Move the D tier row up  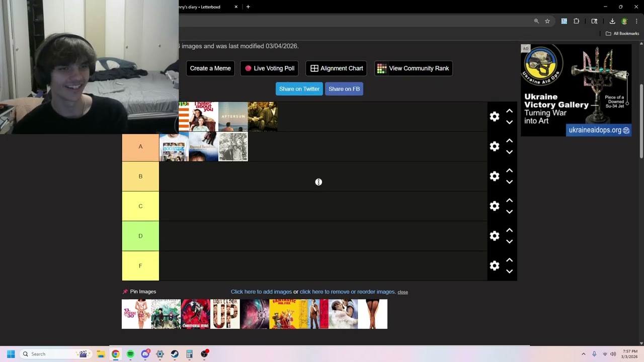pos(509,230)
